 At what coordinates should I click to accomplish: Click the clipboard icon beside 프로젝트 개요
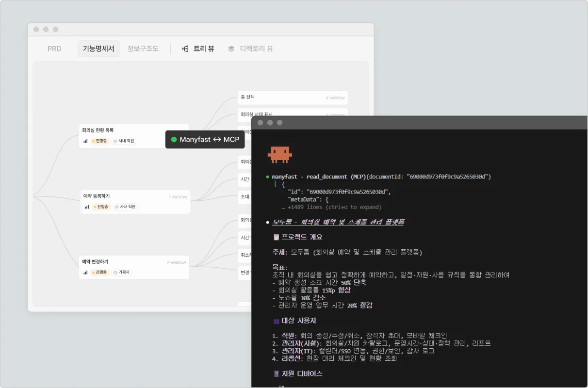pyautogui.click(x=276, y=237)
